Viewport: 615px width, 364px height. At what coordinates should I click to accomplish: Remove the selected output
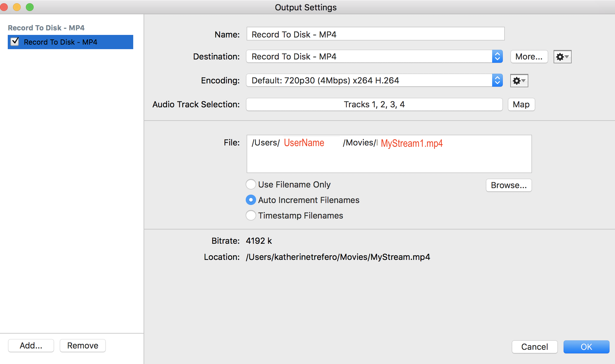[83, 346]
